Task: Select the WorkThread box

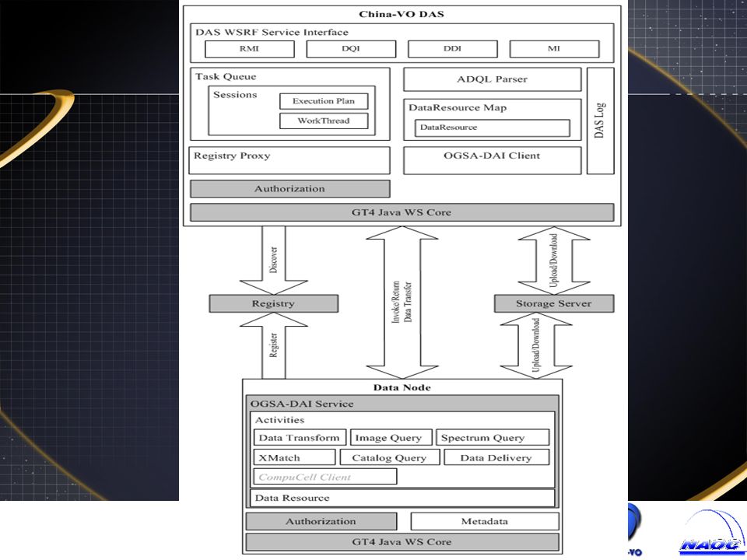Action: click(324, 121)
